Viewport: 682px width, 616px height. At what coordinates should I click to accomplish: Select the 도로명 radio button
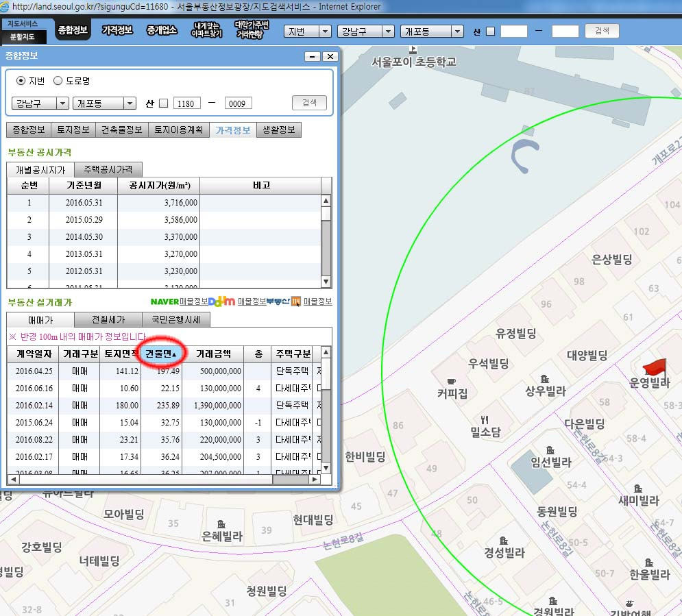coord(58,81)
